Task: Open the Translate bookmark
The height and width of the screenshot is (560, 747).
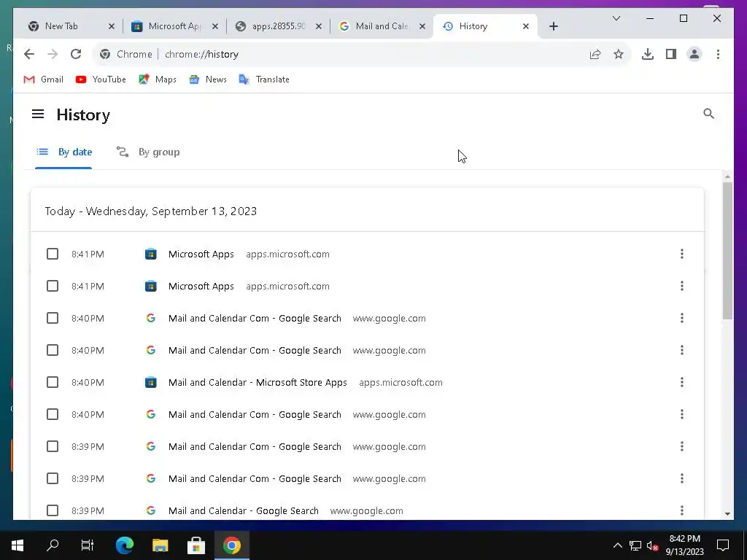Action: (264, 79)
